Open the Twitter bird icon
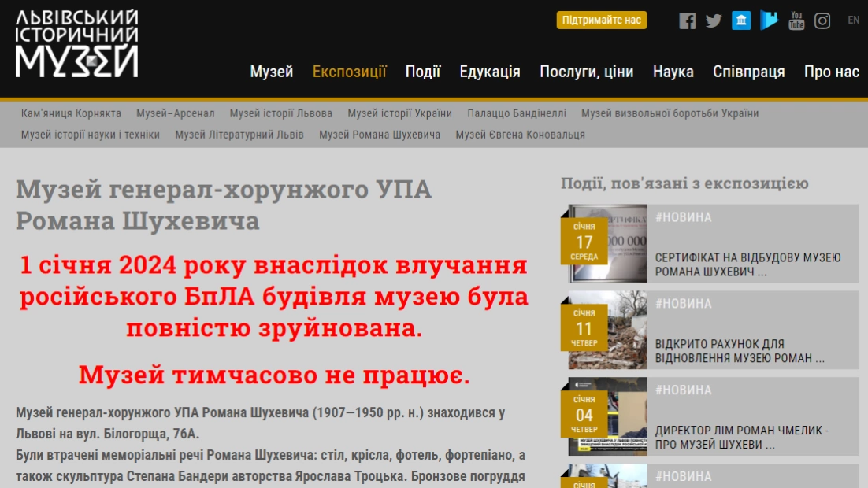Viewport: 868px width, 488px height. point(714,20)
